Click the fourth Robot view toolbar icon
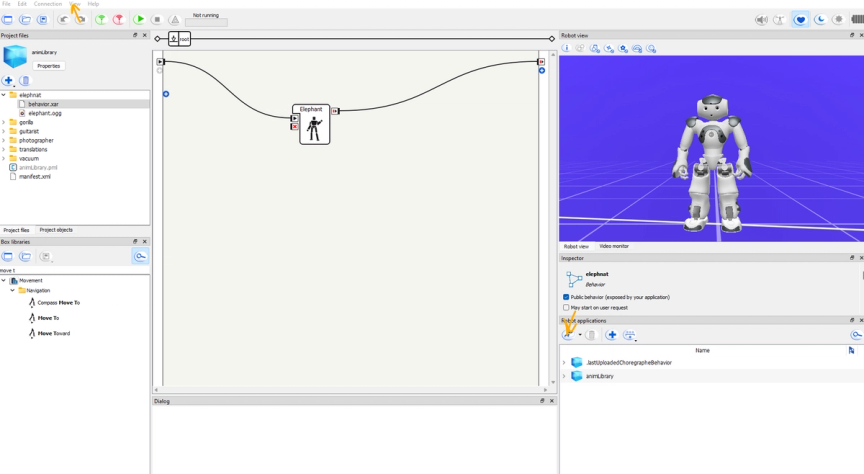This screenshot has height=474, width=864. pyautogui.click(x=609, y=49)
